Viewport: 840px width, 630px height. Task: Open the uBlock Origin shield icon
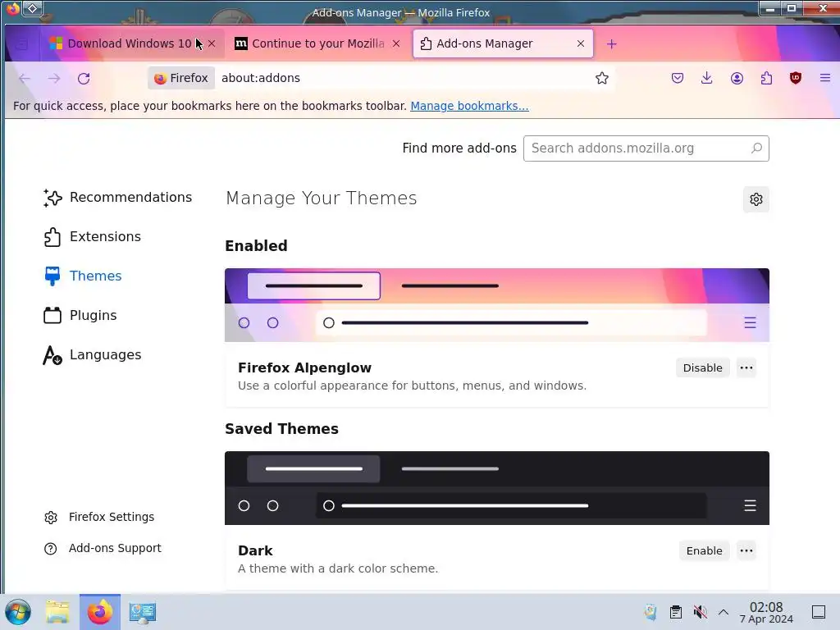(796, 78)
